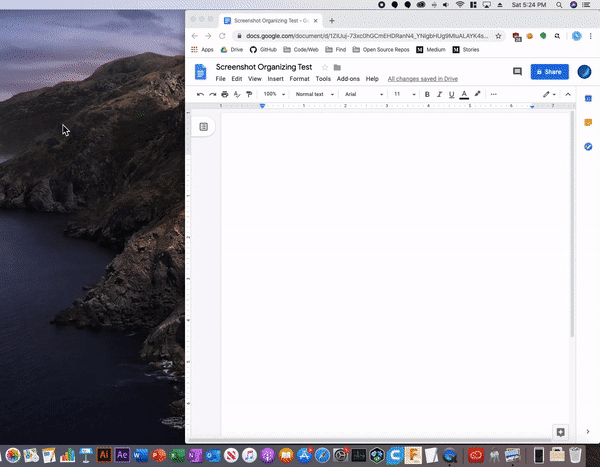Select the Screenshot Organizing Test tab
Viewport: 600px width, 467px height.
[271, 21]
